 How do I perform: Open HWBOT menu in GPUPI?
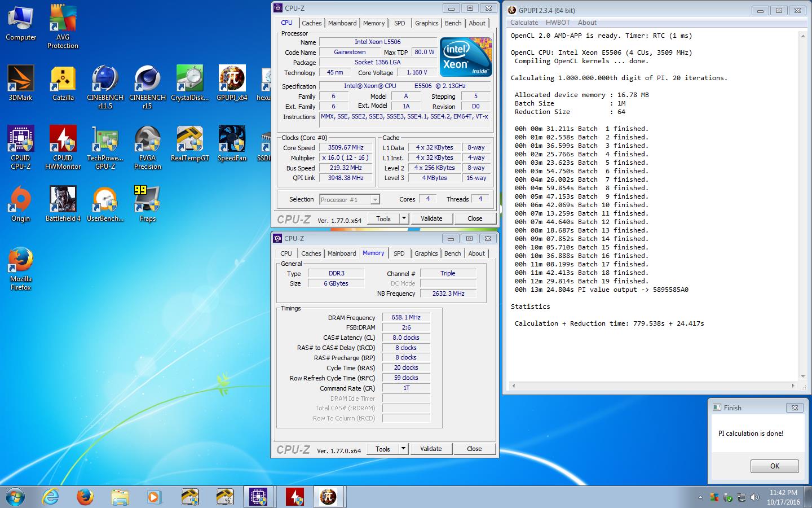pos(558,23)
